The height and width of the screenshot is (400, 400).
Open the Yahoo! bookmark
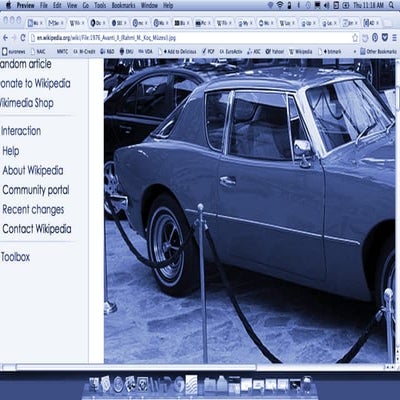click(275, 52)
